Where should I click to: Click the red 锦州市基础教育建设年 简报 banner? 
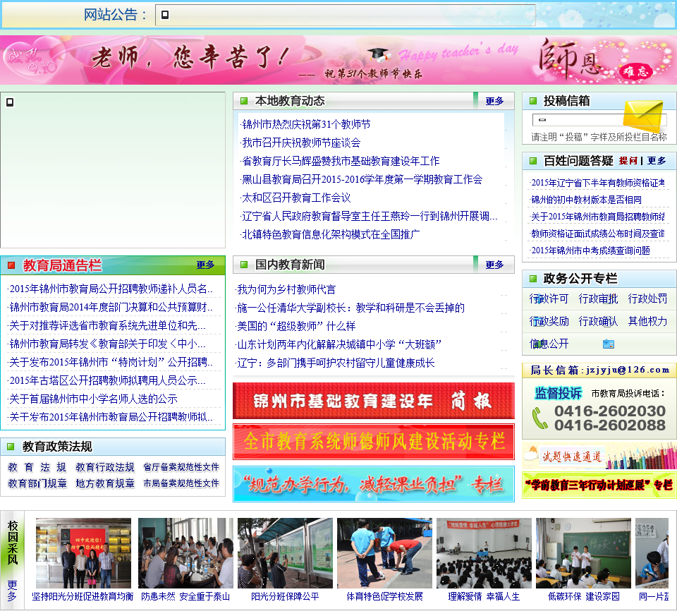[x=373, y=401]
